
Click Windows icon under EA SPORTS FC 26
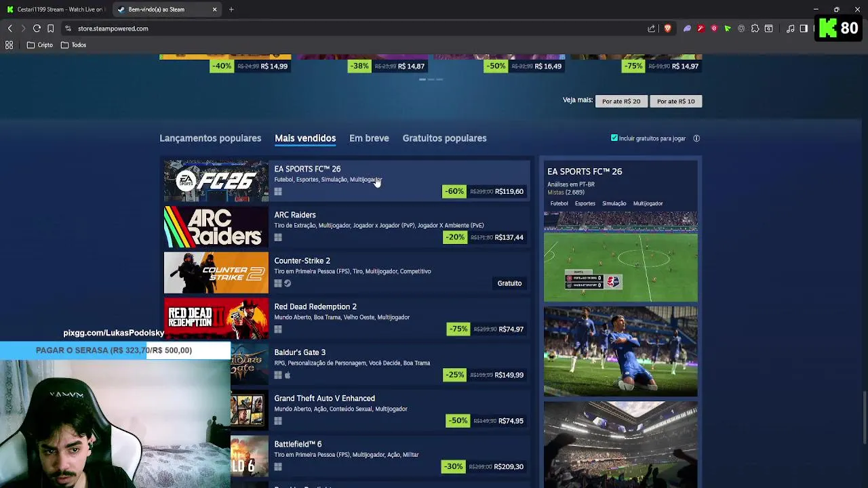tap(278, 192)
